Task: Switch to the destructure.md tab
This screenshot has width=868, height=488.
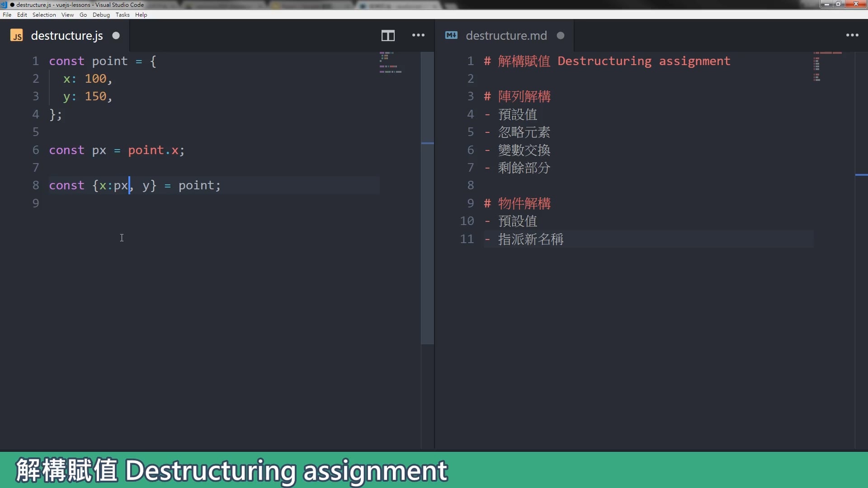Action: pos(506,36)
